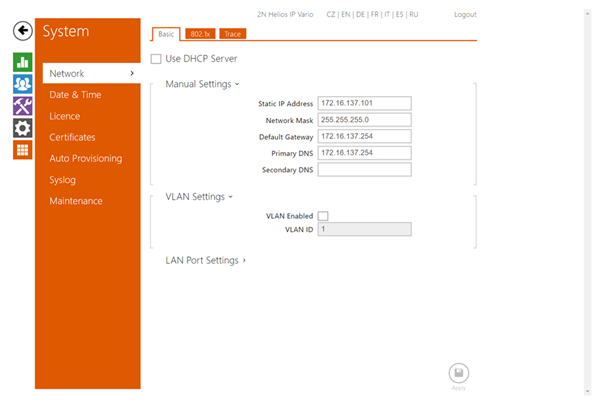Click the empty Secondary DNS field
Viewport: 600px width, 414px height.
364,169
